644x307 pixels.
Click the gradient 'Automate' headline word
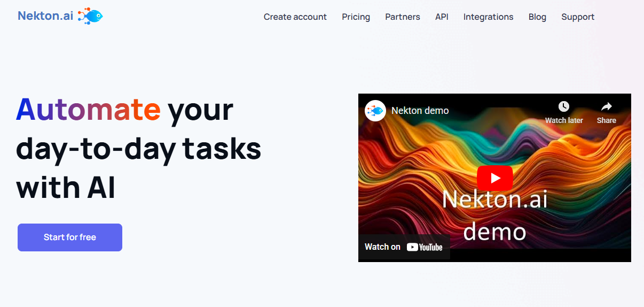pyautogui.click(x=88, y=109)
